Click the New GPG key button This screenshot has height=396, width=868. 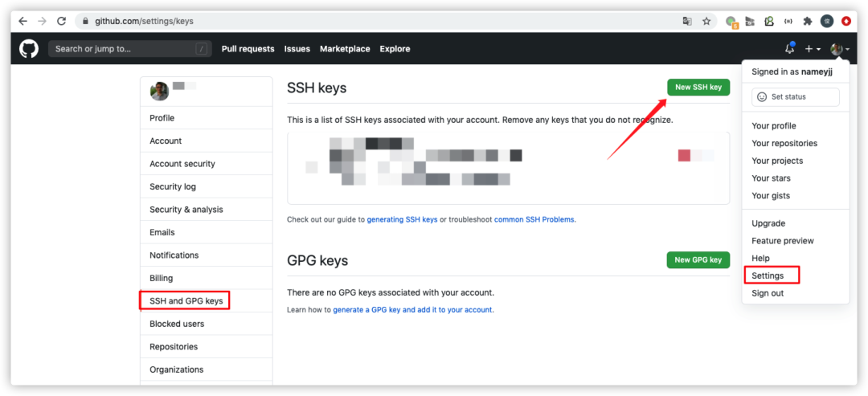pos(698,260)
